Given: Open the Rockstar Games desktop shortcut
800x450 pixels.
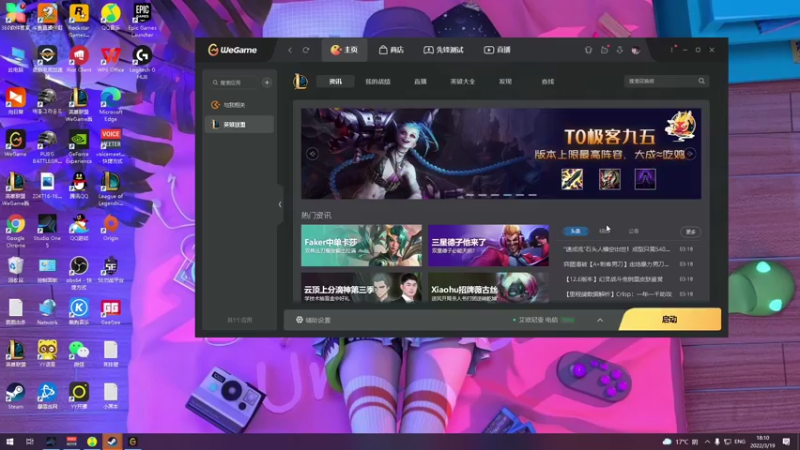Looking at the screenshot, I should point(79,20).
